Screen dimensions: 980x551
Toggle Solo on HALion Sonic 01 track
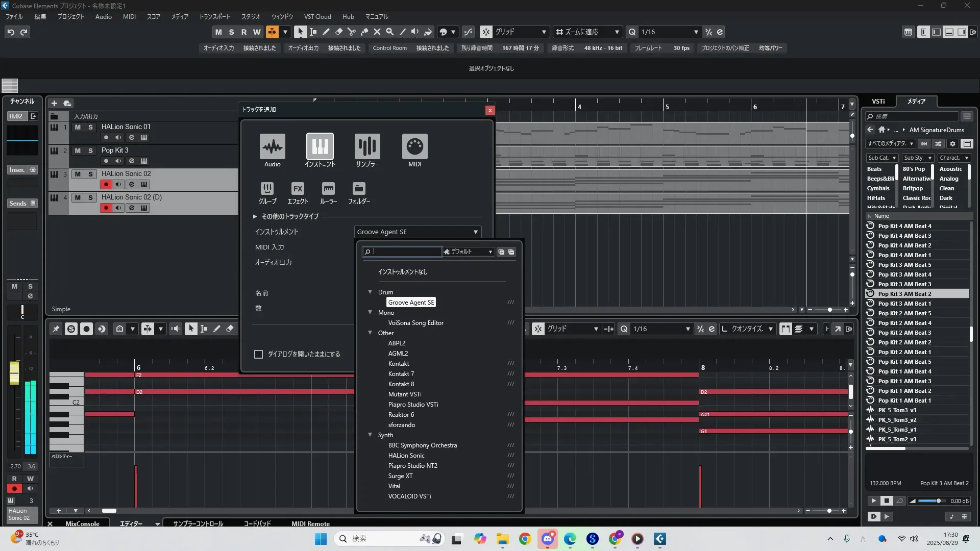point(90,127)
